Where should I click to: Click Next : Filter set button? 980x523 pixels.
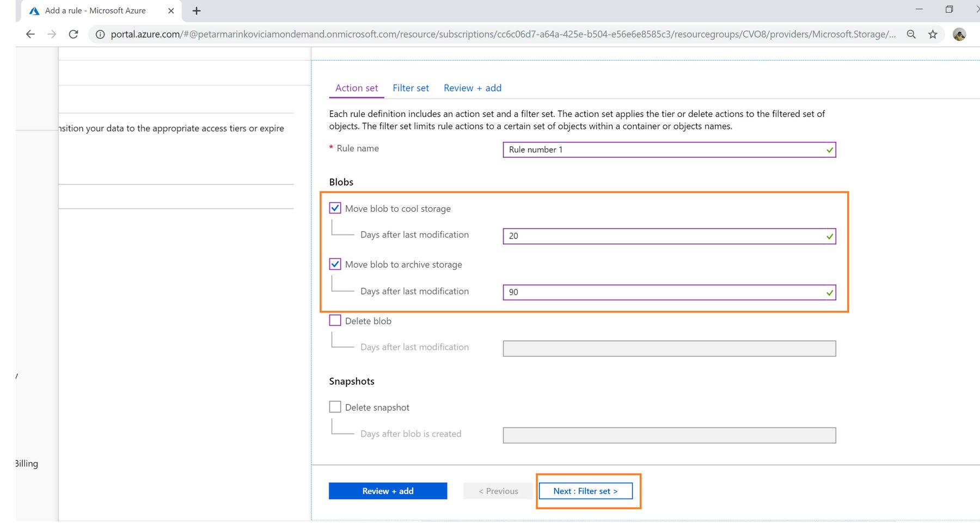586,490
